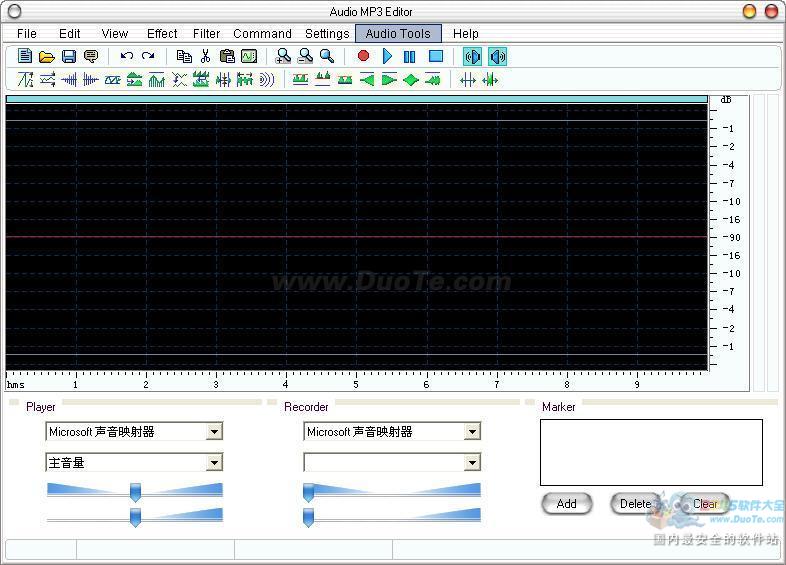This screenshot has height=565, width=786.
Task: Click the 5 mark on the time ruler
Action: 356,384
